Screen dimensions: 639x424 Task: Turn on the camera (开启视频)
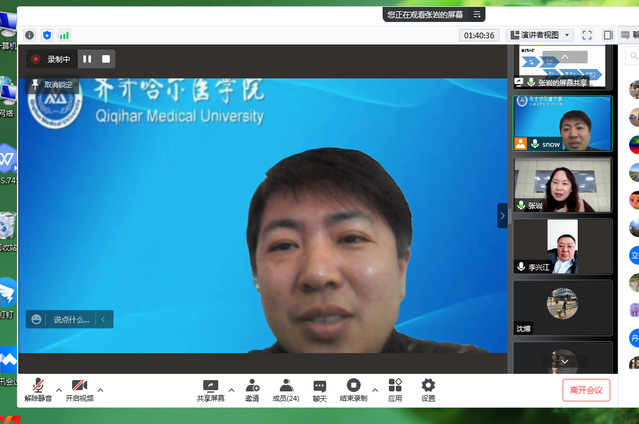pyautogui.click(x=80, y=389)
